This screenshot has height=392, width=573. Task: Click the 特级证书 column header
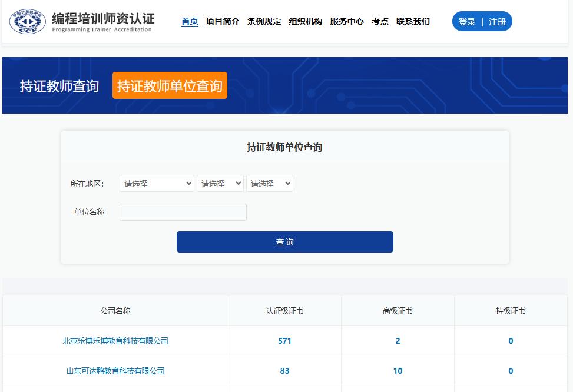pyautogui.click(x=511, y=311)
